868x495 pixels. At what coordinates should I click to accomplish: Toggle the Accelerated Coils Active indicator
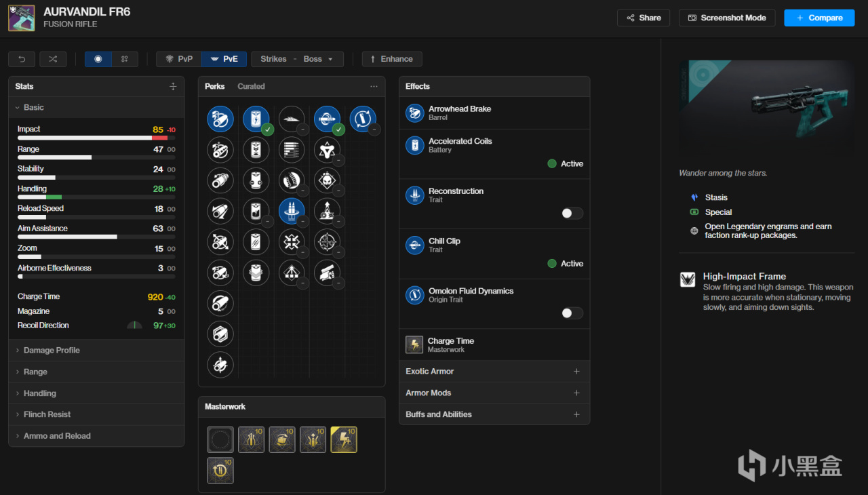(565, 163)
